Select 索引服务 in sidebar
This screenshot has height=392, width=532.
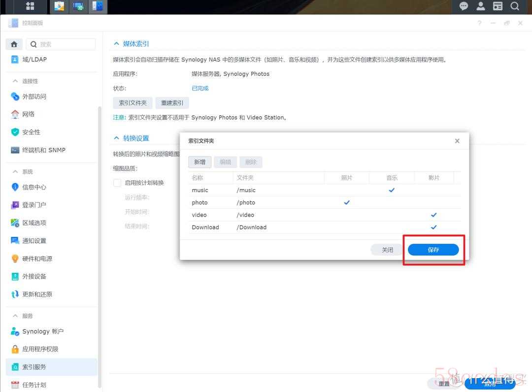(51, 367)
